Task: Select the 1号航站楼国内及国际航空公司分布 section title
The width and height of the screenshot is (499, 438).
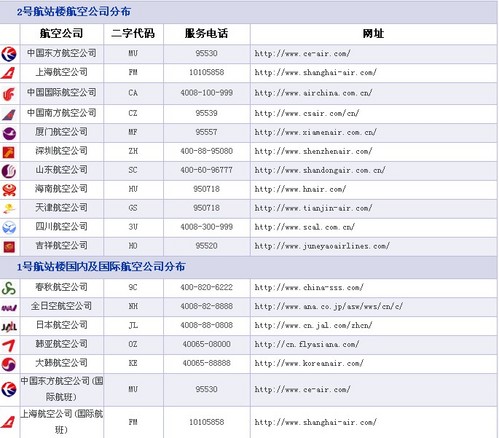Action: (x=101, y=267)
